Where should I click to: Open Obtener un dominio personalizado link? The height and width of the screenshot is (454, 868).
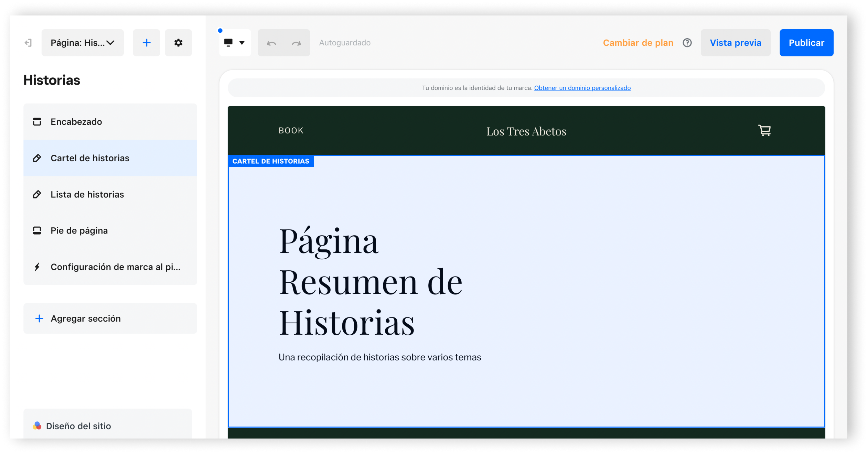pyautogui.click(x=582, y=88)
